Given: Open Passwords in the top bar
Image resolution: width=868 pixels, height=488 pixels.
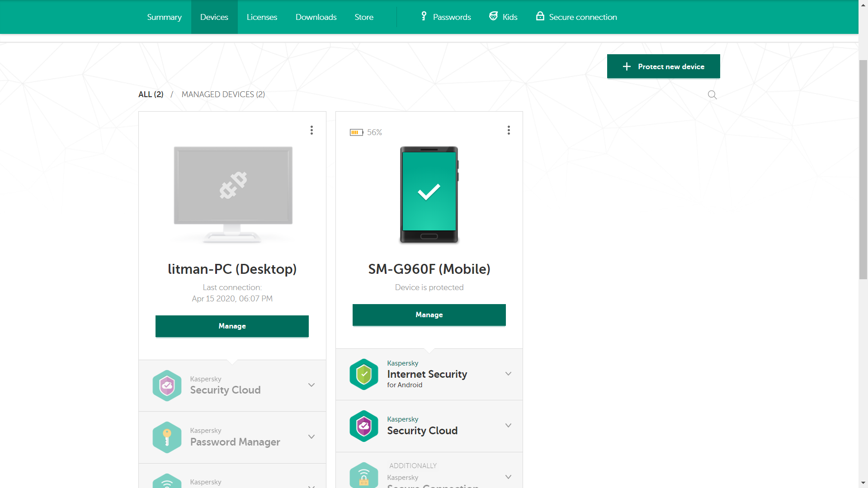Looking at the screenshot, I should tap(446, 17).
